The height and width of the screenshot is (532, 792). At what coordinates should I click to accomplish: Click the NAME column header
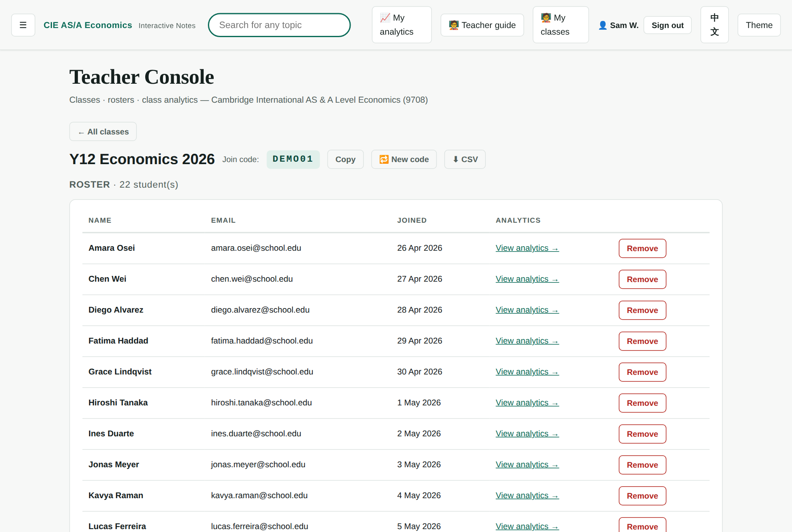[x=100, y=220]
